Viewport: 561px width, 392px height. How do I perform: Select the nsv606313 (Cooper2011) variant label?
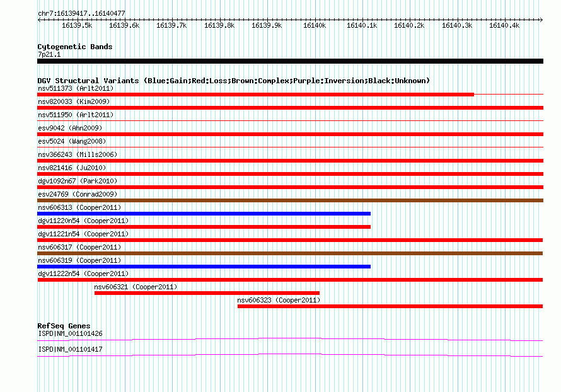(x=80, y=207)
